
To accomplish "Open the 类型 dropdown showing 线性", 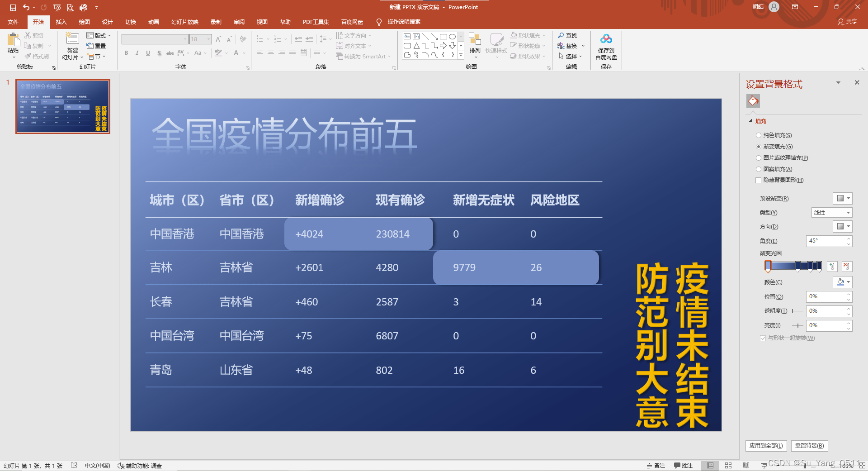I will pyautogui.click(x=831, y=212).
